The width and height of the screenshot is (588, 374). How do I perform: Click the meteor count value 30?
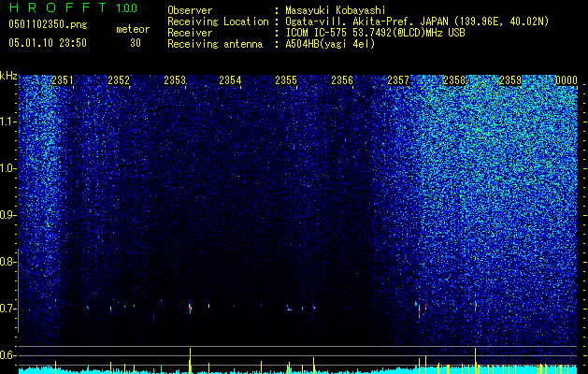click(136, 43)
